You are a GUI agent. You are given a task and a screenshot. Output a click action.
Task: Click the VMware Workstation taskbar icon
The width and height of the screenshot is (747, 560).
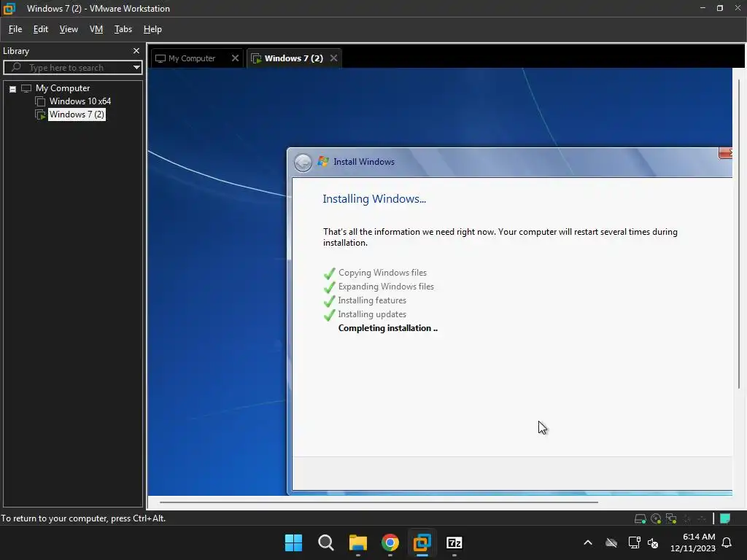pos(422,542)
